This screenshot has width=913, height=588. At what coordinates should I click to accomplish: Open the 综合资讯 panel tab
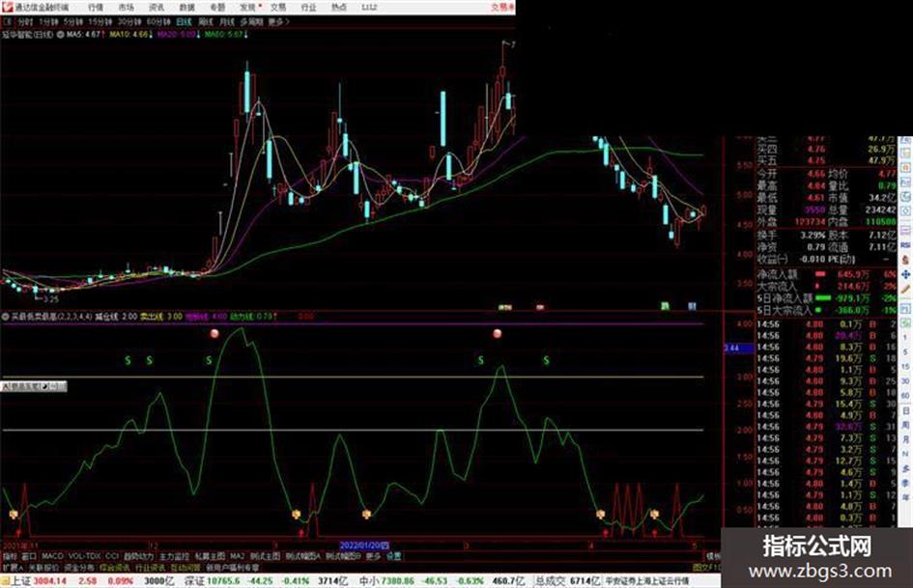(115, 567)
